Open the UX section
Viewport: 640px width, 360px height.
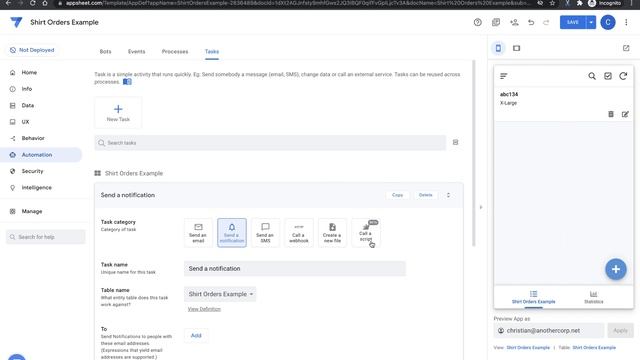click(25, 122)
